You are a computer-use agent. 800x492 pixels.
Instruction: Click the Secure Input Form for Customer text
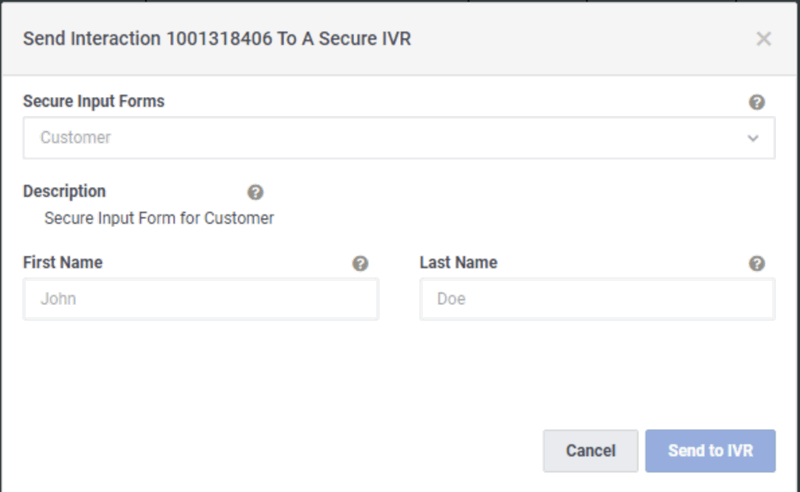pyautogui.click(x=159, y=217)
